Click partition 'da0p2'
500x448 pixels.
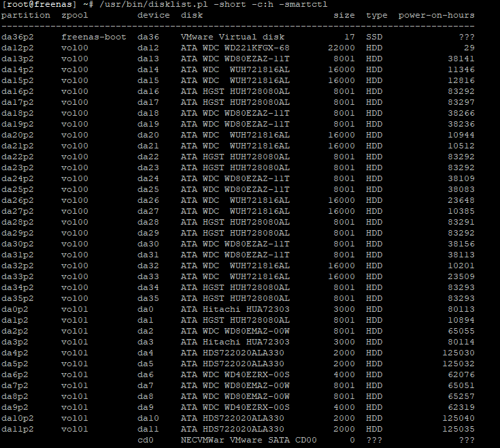point(15,309)
